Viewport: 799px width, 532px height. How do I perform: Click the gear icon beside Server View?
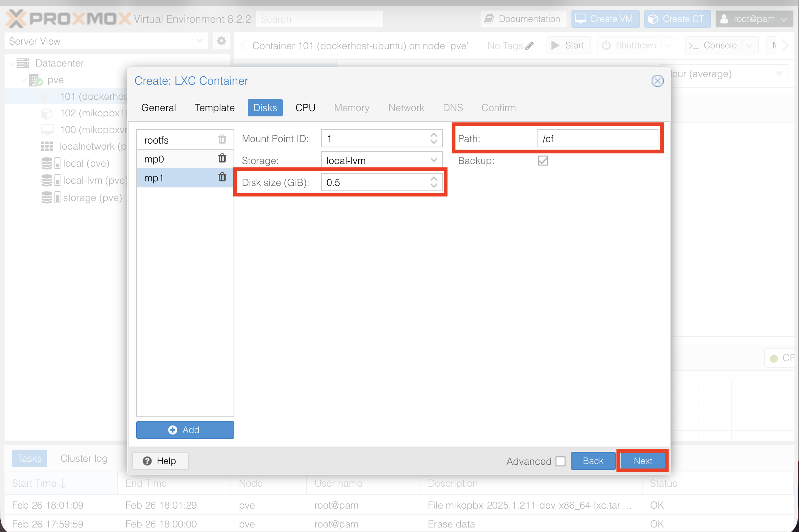tap(221, 41)
